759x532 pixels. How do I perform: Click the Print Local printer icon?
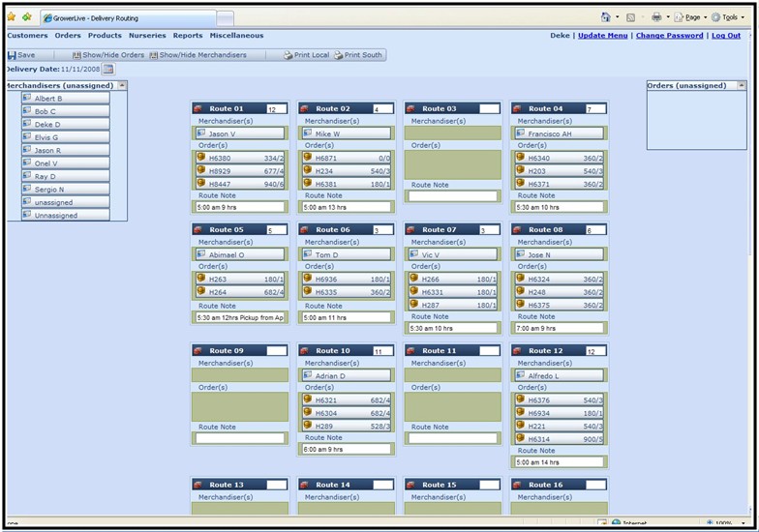288,55
